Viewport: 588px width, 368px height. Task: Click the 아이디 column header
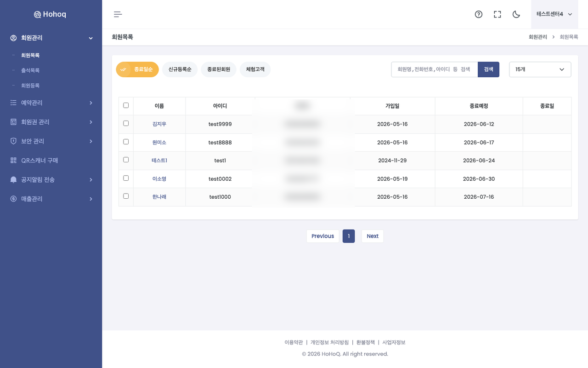(x=220, y=106)
